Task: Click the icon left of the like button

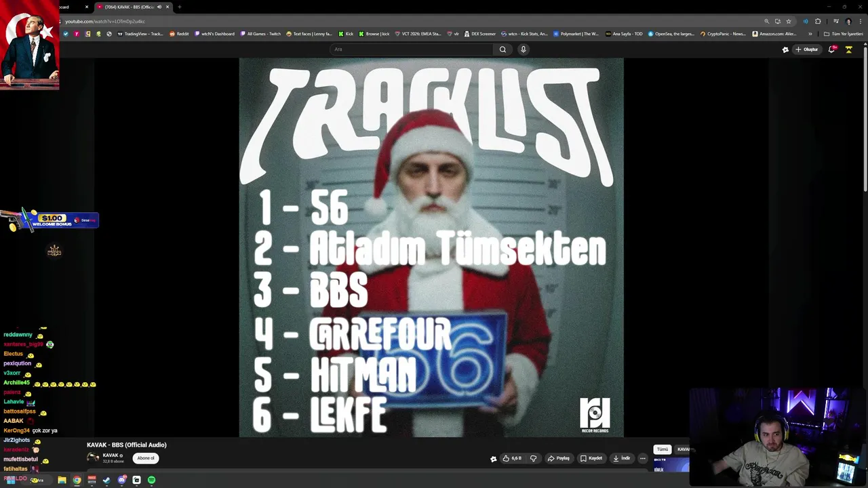Action: pyautogui.click(x=493, y=459)
